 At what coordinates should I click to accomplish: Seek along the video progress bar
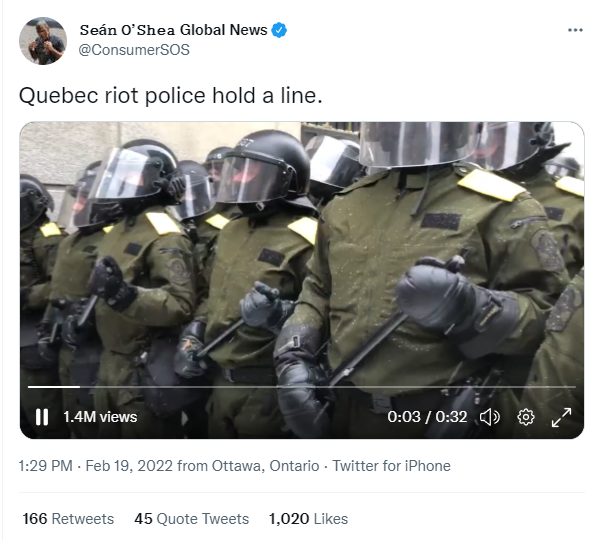coord(302,387)
